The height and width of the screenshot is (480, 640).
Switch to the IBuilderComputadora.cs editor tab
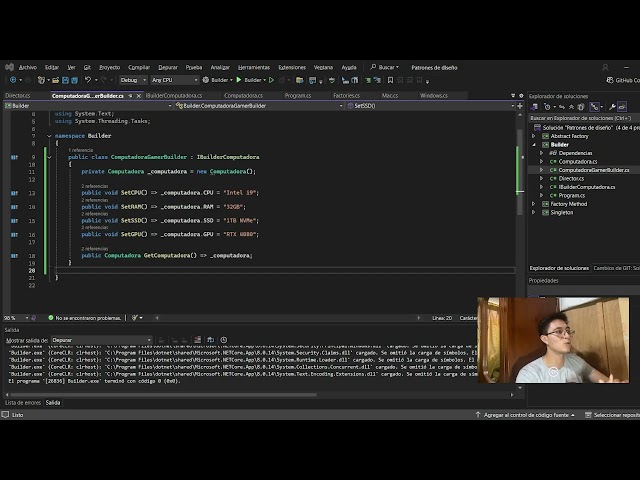[x=174, y=96]
